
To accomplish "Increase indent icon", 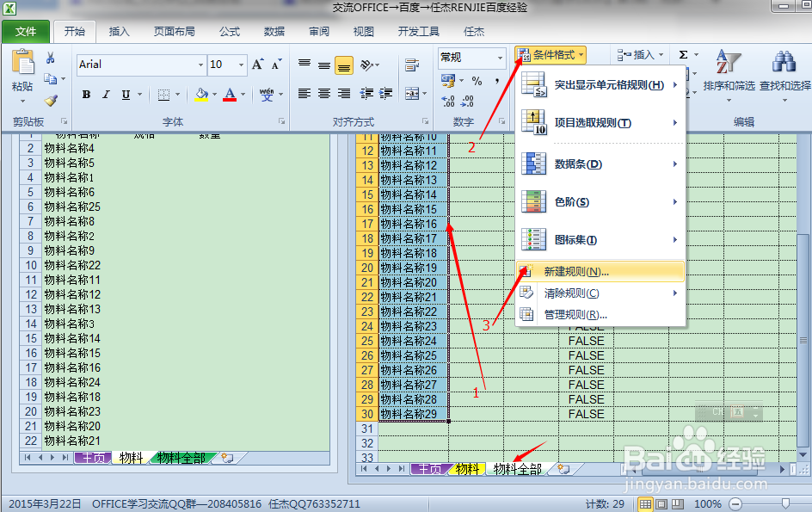I will click(x=386, y=93).
